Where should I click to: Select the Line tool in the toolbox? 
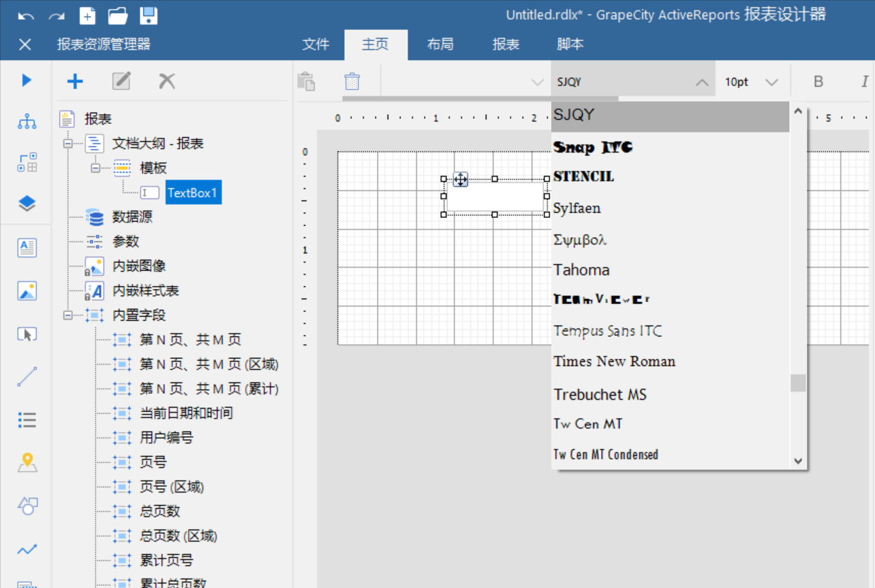25,377
